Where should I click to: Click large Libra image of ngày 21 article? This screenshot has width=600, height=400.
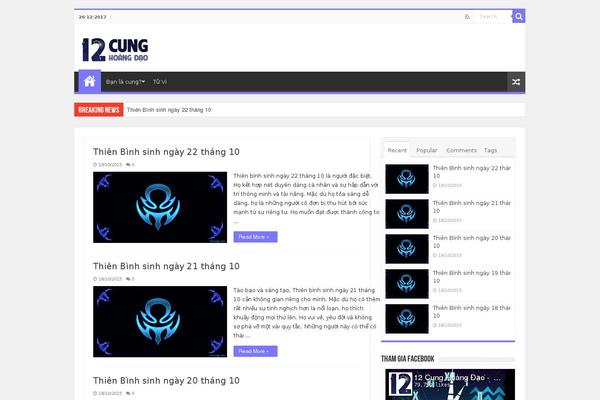[x=160, y=322]
